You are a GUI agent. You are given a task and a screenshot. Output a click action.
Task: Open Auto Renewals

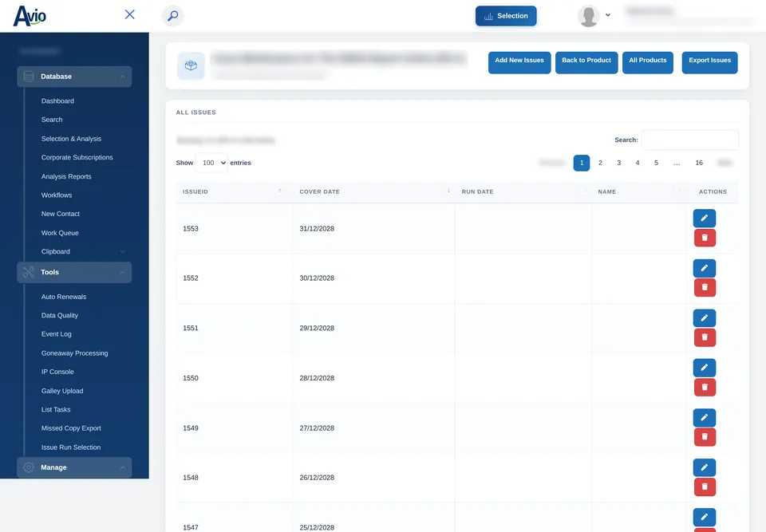(64, 297)
